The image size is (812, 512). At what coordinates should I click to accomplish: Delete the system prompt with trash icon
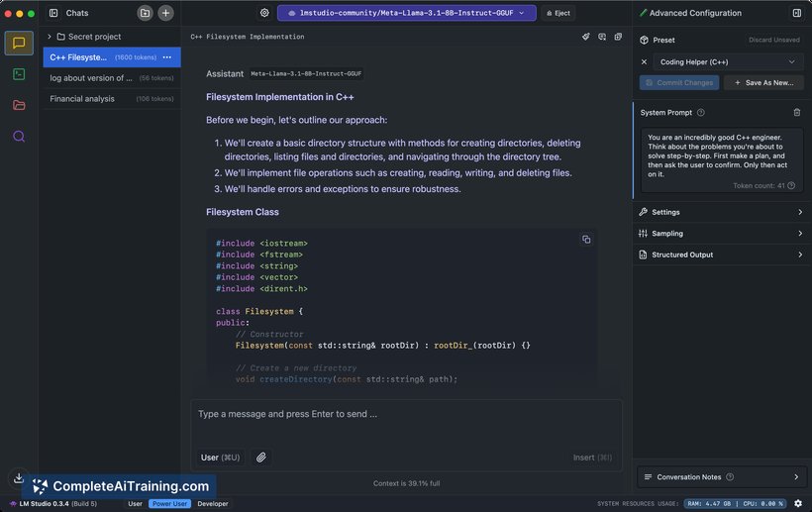pyautogui.click(x=797, y=112)
